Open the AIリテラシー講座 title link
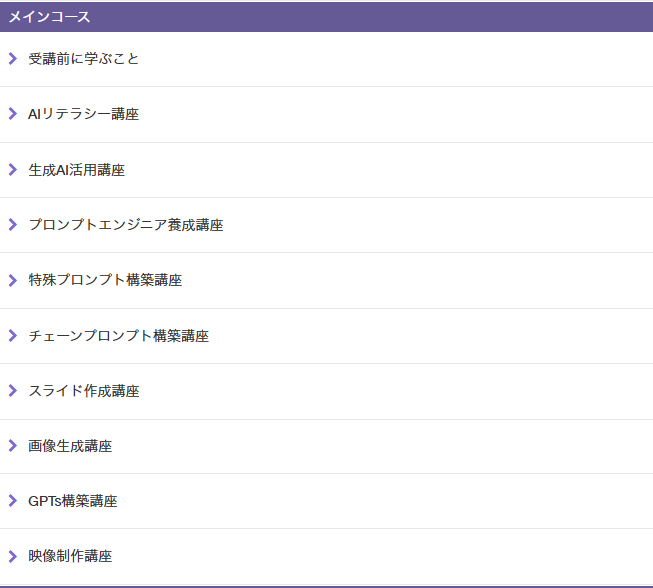The width and height of the screenshot is (653, 588). 84,114
